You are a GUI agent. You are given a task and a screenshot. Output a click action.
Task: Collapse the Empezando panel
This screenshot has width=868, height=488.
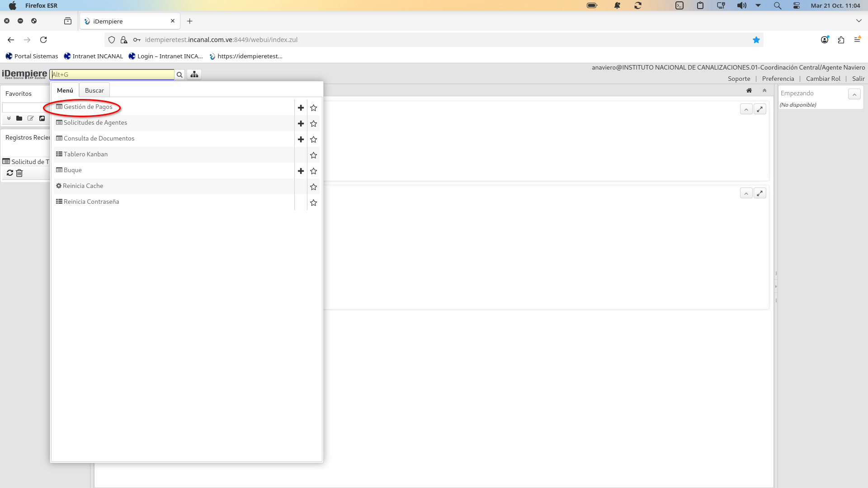pyautogui.click(x=854, y=94)
